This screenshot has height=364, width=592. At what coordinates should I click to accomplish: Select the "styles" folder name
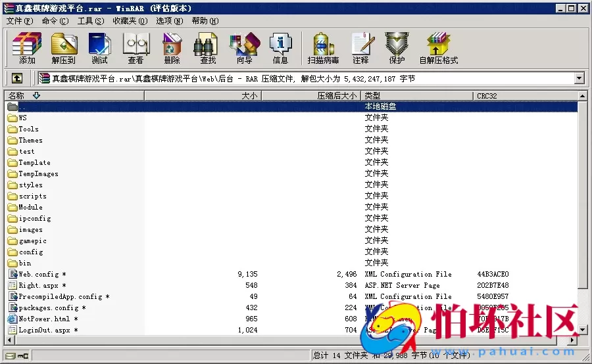tap(30, 185)
